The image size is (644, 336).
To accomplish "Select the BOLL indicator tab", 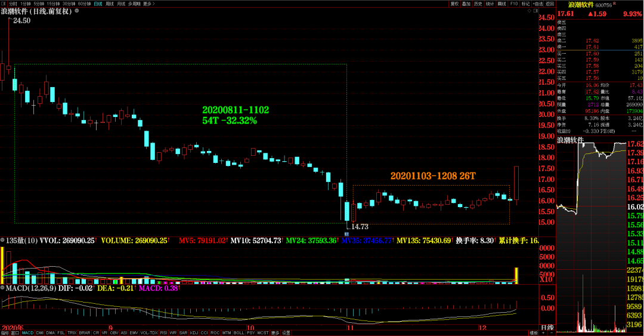I will [x=239, y=332].
